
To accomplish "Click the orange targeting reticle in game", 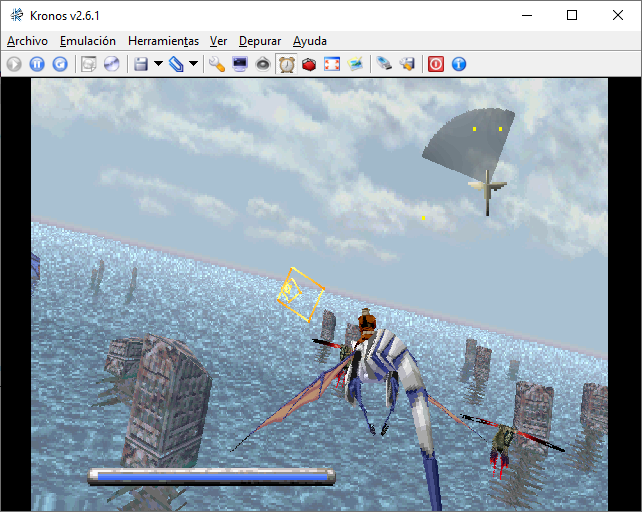I will click(301, 295).
